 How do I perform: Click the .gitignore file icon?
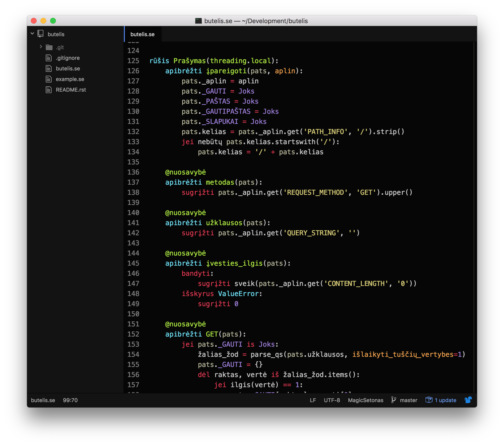pyautogui.click(x=49, y=58)
